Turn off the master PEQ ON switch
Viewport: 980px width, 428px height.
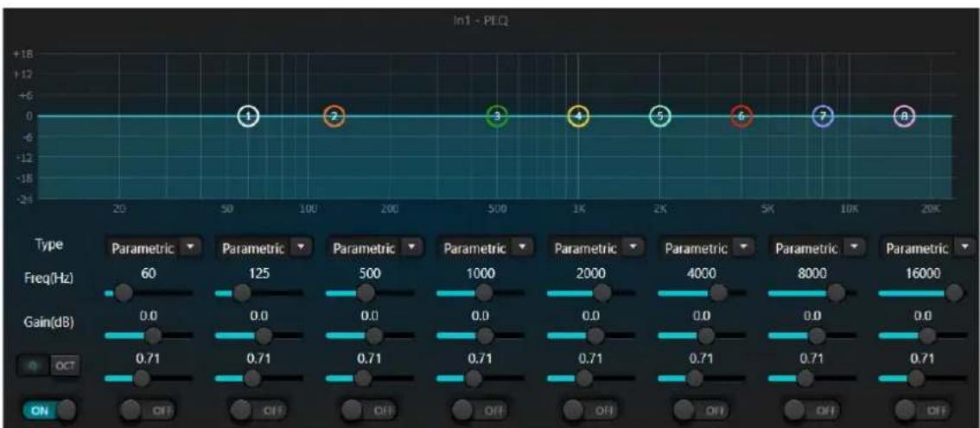point(49,411)
